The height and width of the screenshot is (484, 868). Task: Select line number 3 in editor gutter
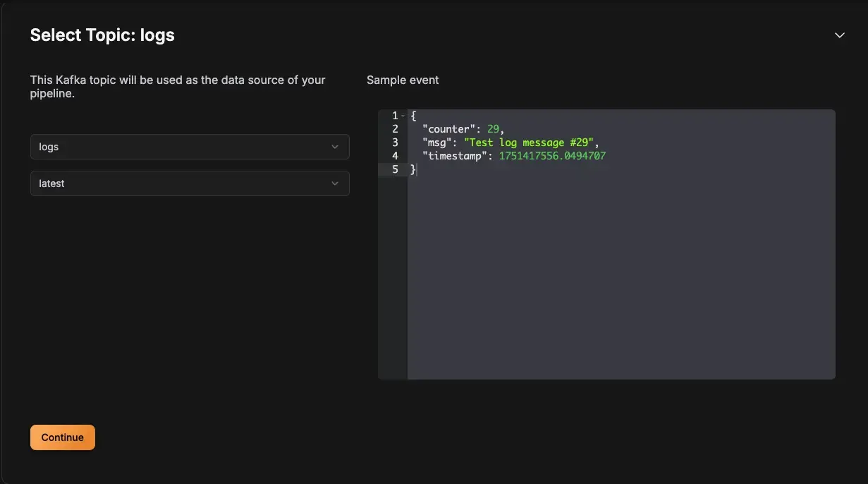395,142
